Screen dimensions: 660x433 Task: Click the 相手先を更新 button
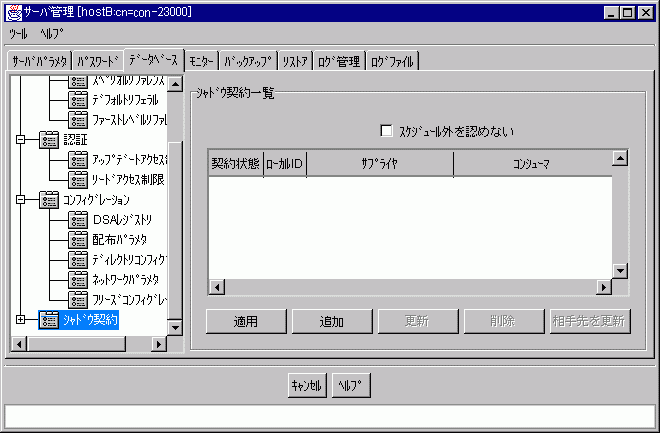tap(590, 321)
